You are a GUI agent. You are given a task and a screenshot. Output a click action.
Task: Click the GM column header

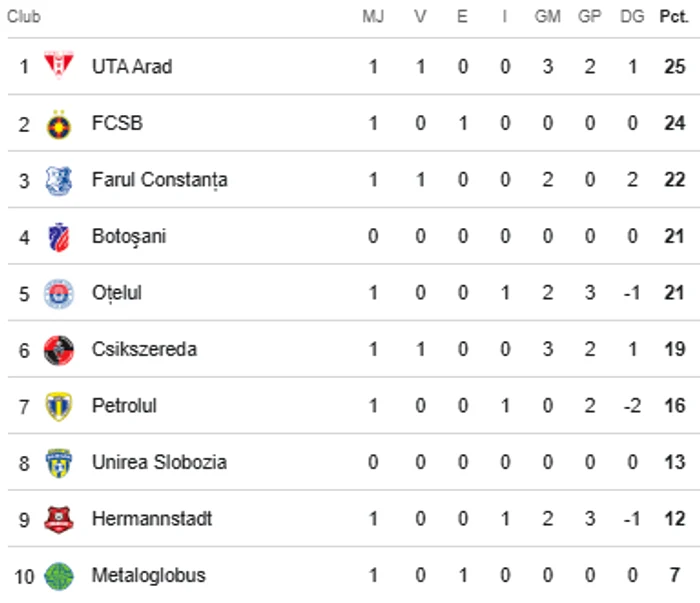[547, 18]
